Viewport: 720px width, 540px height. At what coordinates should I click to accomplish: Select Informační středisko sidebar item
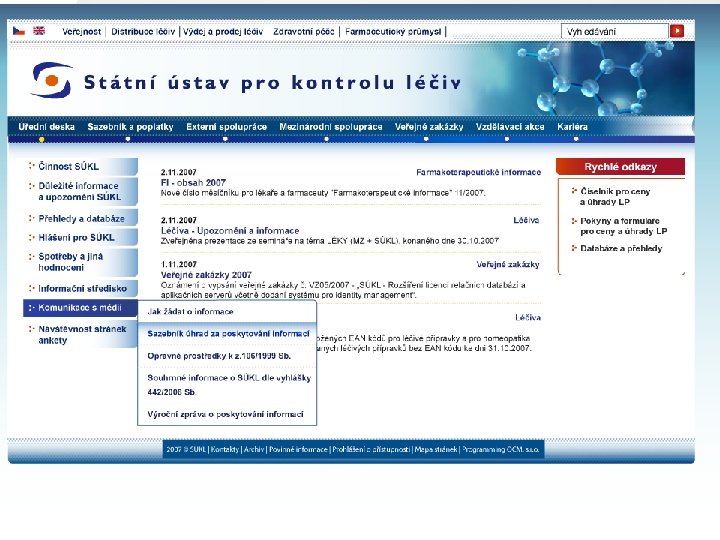point(80,289)
